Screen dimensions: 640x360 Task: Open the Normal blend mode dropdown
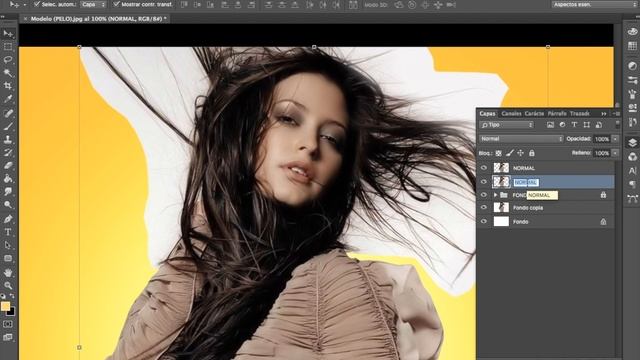click(x=521, y=139)
